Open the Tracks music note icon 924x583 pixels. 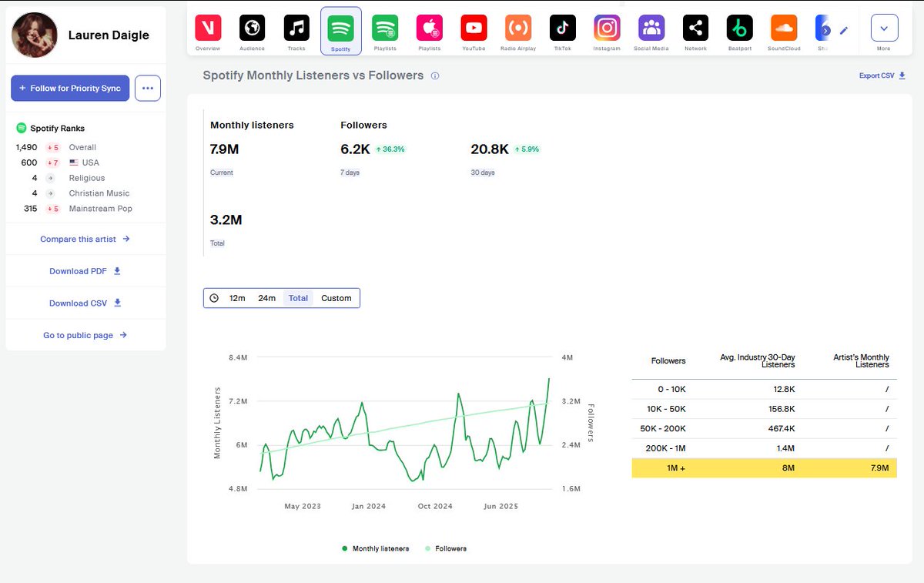click(x=296, y=28)
